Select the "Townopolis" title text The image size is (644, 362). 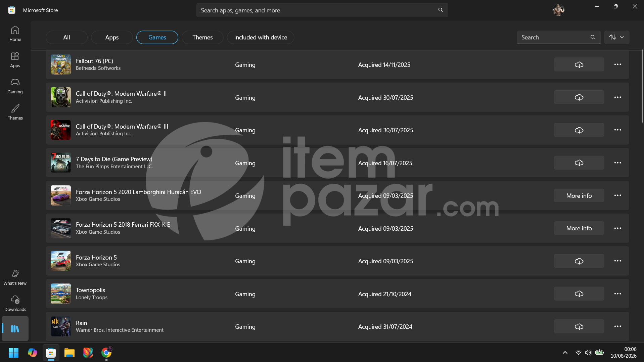[x=90, y=290]
